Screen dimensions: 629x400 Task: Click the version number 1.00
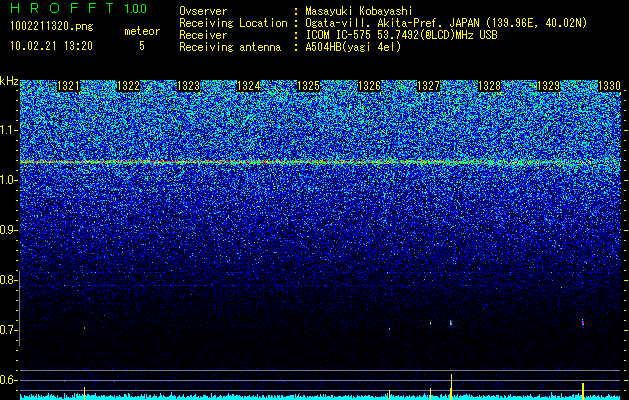point(136,8)
